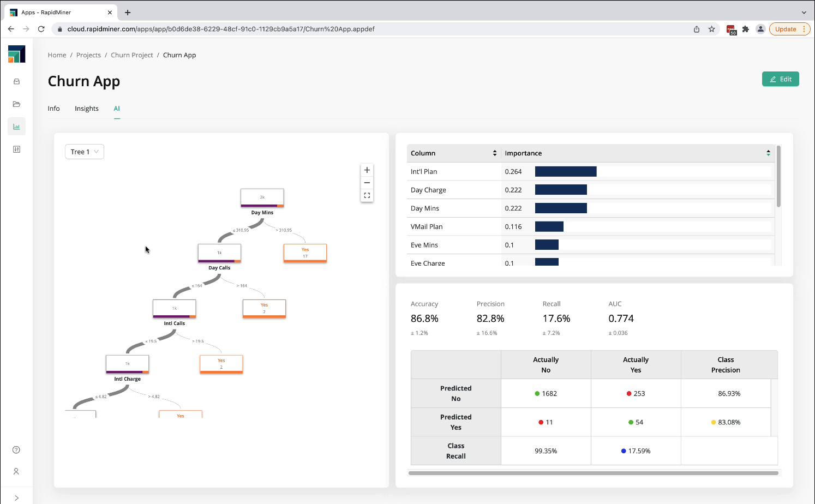Click Eve Mins row label
This screenshot has width=815, height=504.
pos(424,245)
